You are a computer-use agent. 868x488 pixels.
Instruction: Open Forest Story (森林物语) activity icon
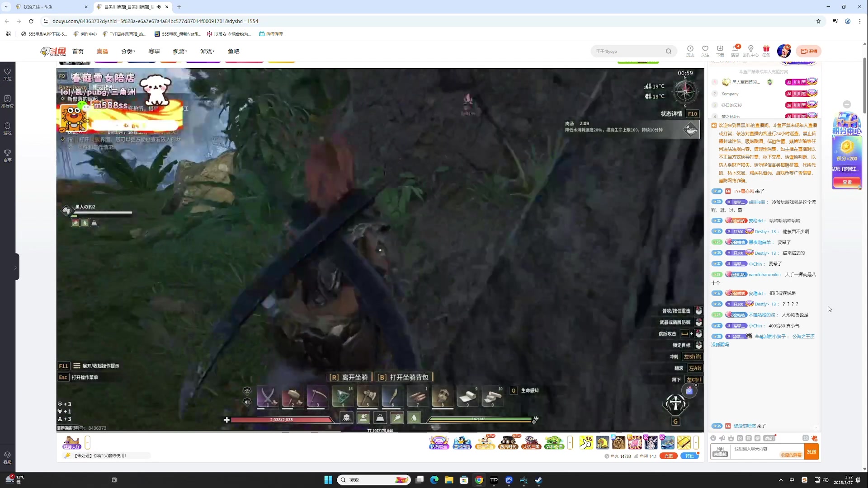point(554,442)
